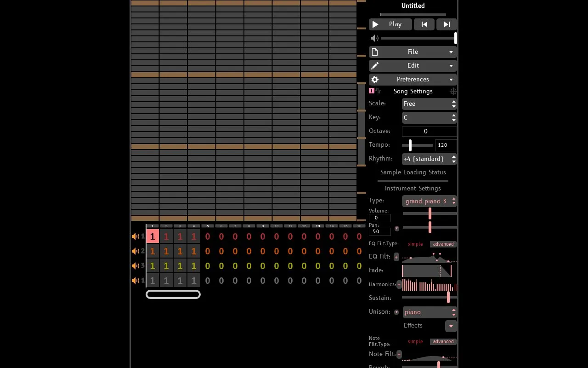Expand the arrow beside the Pan field
The image size is (588, 368).
(x=397, y=229)
